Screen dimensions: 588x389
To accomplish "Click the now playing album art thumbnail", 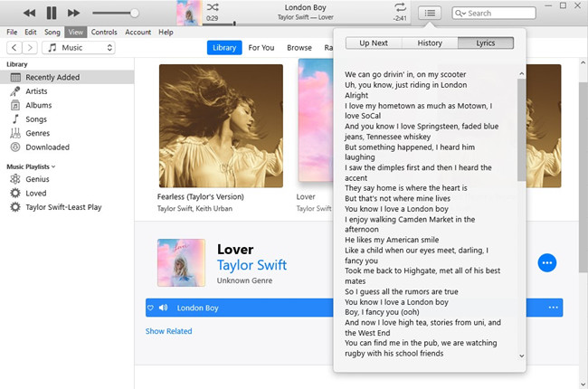I will pyautogui.click(x=189, y=14).
